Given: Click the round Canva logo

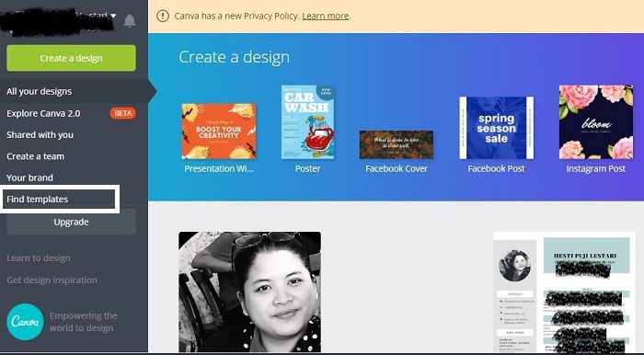Looking at the screenshot, I should coord(25,322).
